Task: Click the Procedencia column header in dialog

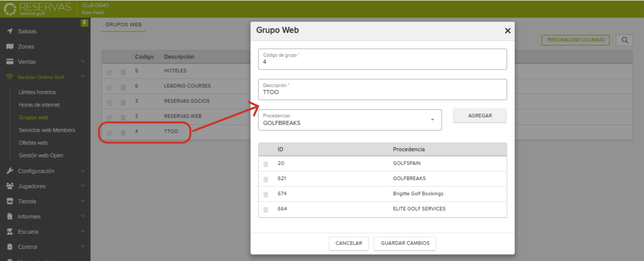Action: coord(409,149)
